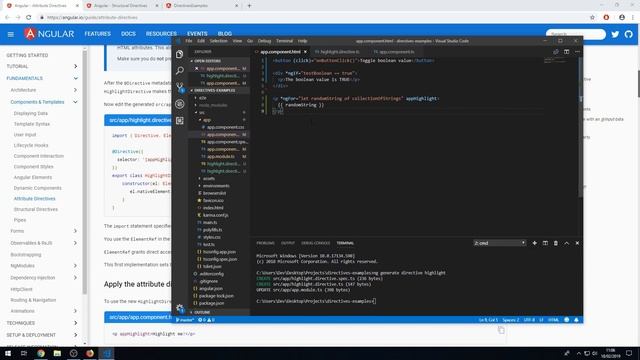The width and height of the screenshot is (640, 360).
Task: Open Template Syntax in the Angular sidebar
Action: tap(32, 124)
